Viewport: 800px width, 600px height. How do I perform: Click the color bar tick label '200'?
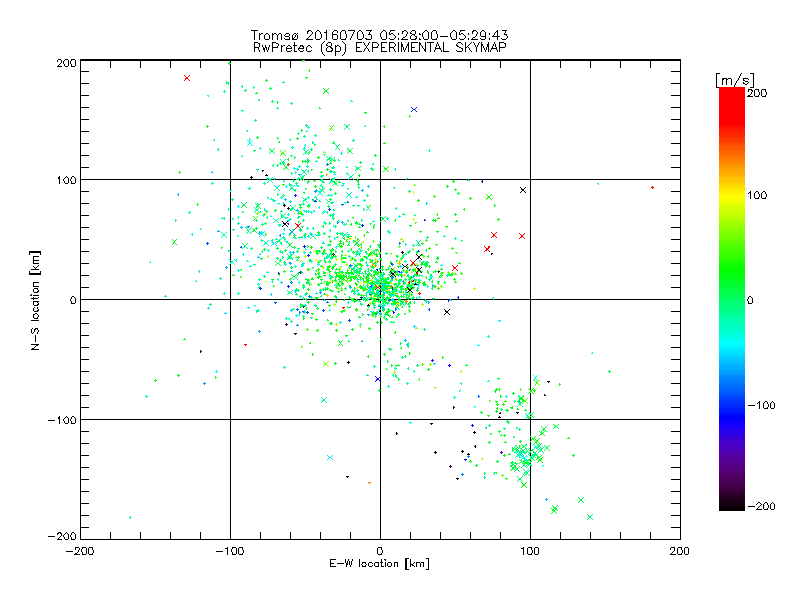(x=757, y=93)
